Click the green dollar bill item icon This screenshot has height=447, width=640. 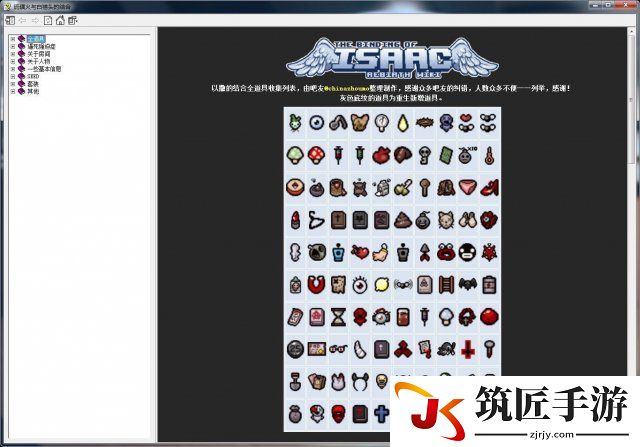(446, 156)
